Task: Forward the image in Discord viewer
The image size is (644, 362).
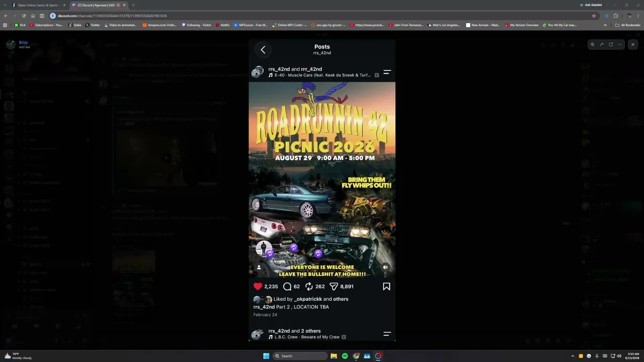Action: pyautogui.click(x=601, y=44)
